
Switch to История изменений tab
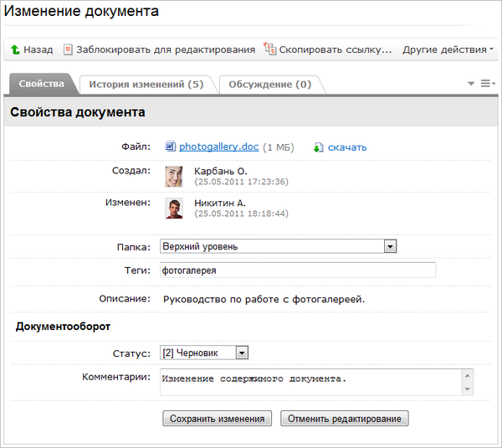(x=146, y=85)
